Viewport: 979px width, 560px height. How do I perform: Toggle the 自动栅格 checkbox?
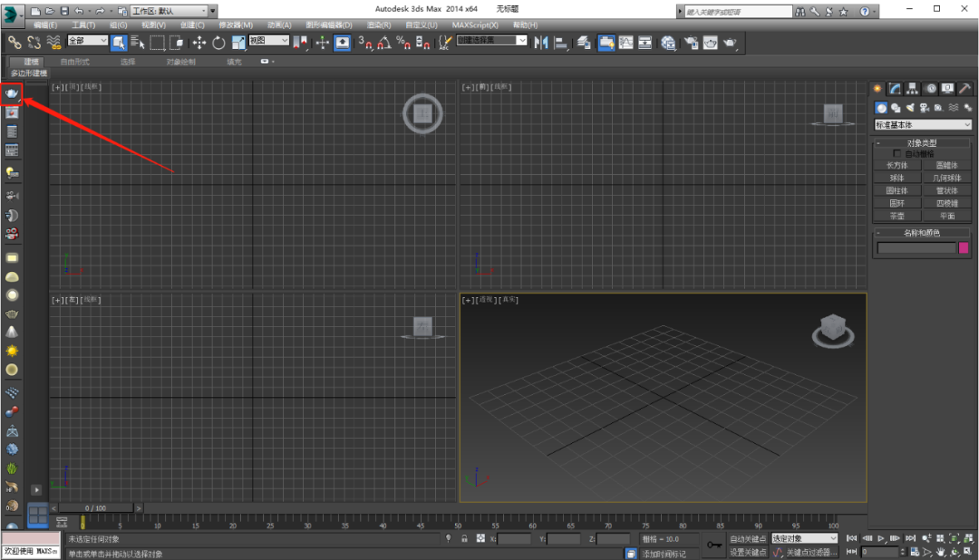pyautogui.click(x=897, y=153)
